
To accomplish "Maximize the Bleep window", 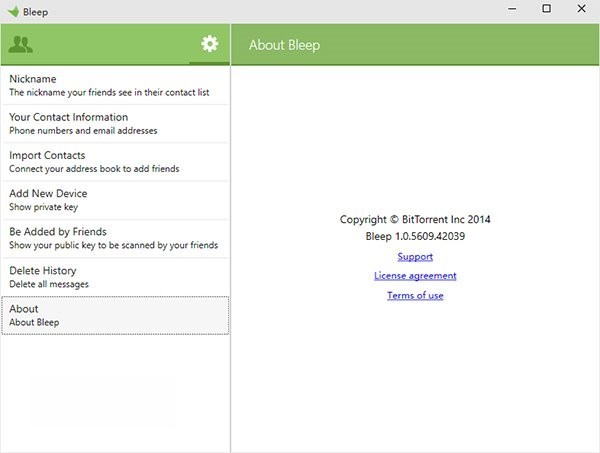I will tap(547, 8).
